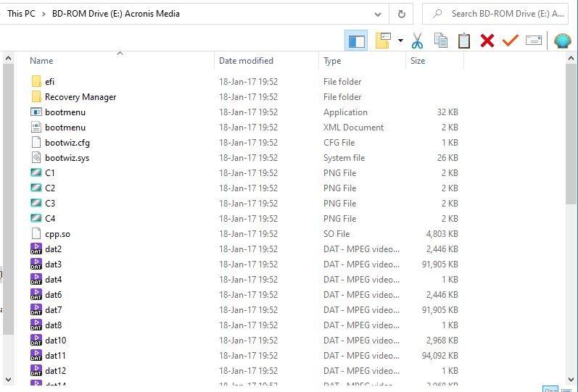Click the Classic Shell settings shell icon

click(x=563, y=41)
